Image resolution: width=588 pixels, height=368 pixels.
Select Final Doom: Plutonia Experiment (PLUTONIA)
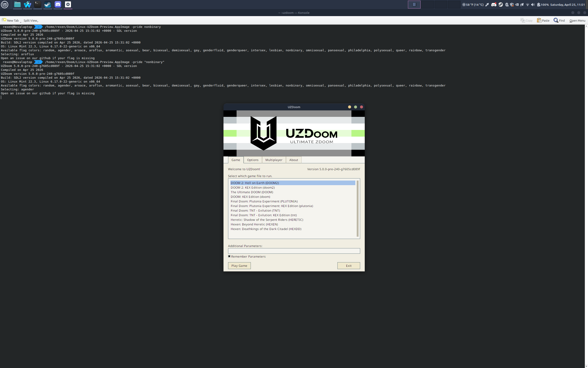tap(293, 201)
